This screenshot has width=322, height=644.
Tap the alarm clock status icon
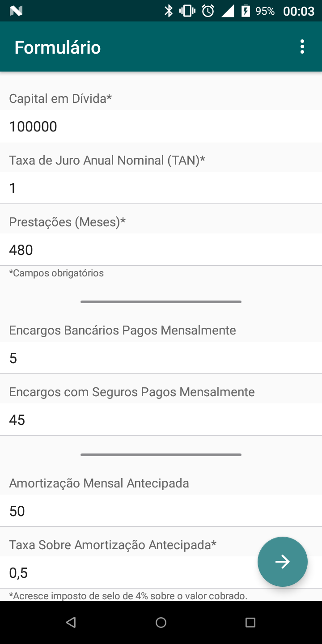[x=208, y=11]
